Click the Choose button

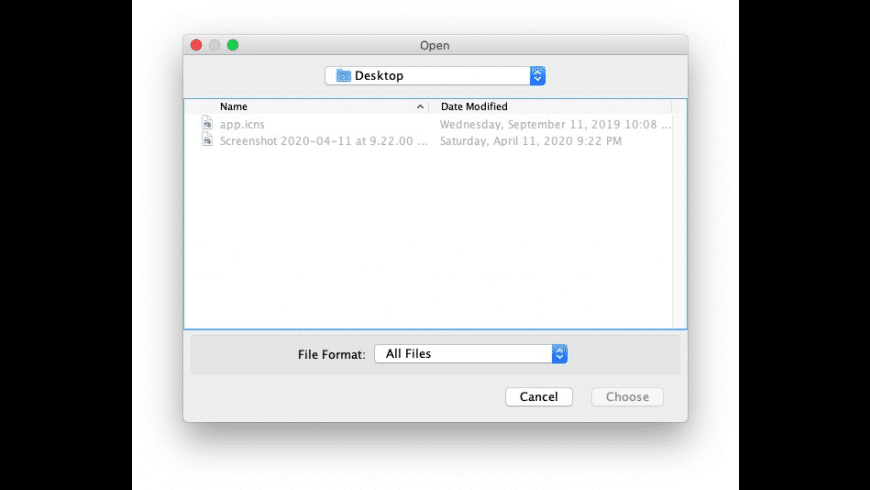[627, 397]
